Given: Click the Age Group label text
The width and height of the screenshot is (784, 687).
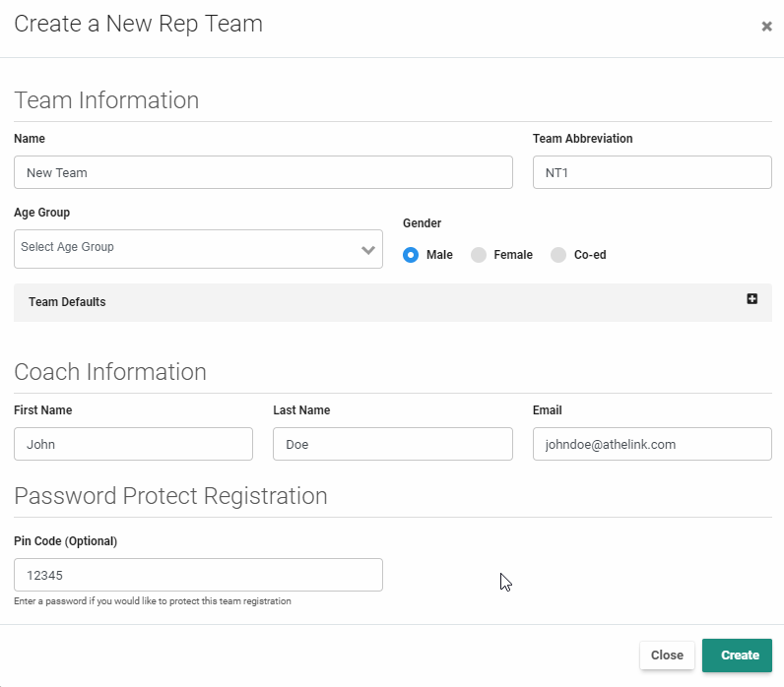Looking at the screenshot, I should pyautogui.click(x=41, y=213).
